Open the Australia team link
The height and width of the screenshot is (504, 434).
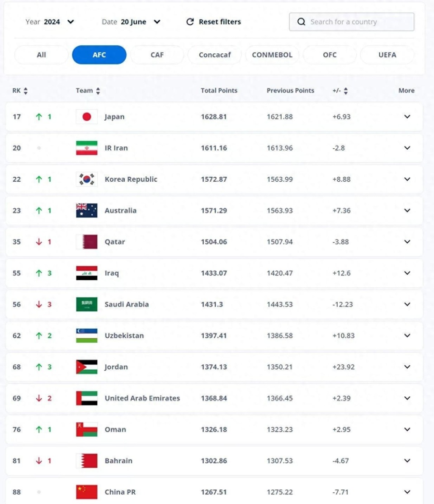[121, 211]
